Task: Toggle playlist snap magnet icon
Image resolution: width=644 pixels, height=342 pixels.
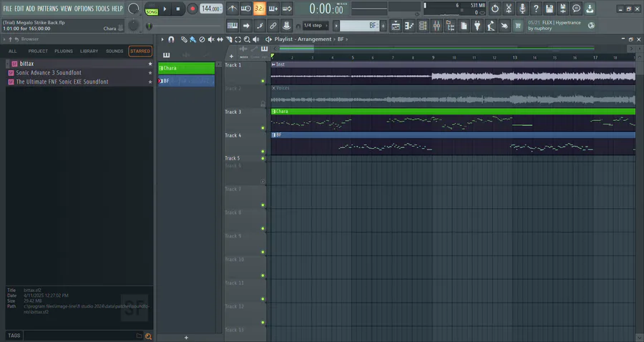Action: pyautogui.click(x=171, y=39)
